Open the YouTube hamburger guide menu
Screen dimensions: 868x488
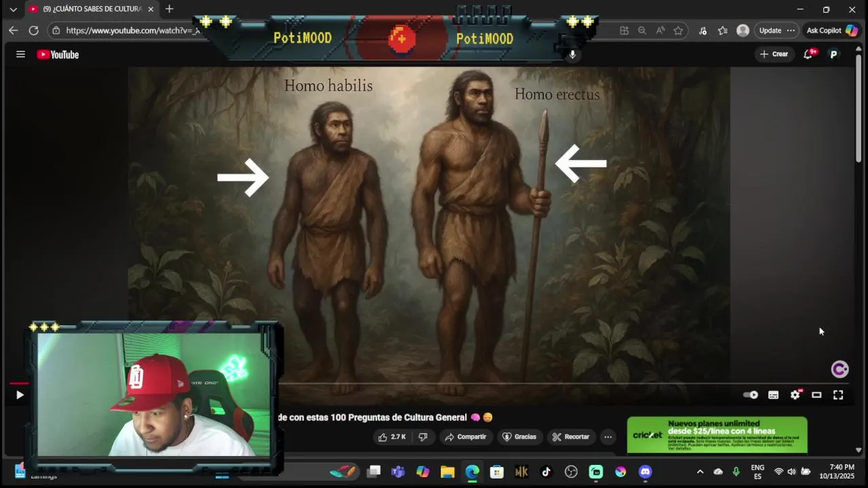[20, 54]
